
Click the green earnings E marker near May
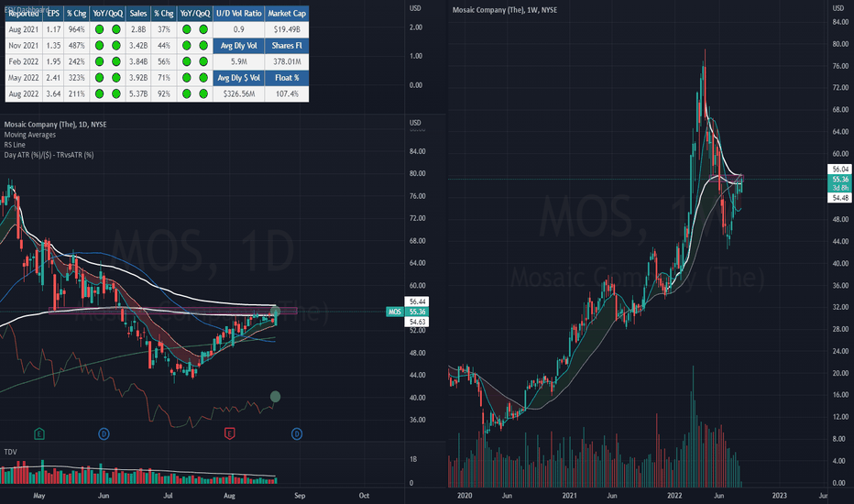point(38,434)
